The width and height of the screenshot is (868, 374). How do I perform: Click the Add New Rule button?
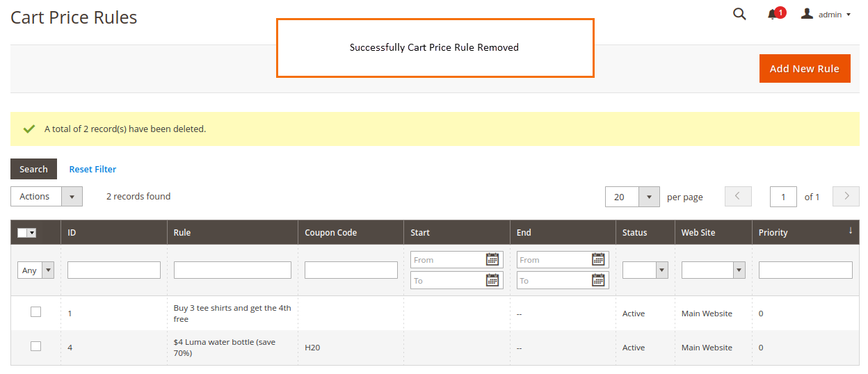click(x=804, y=69)
